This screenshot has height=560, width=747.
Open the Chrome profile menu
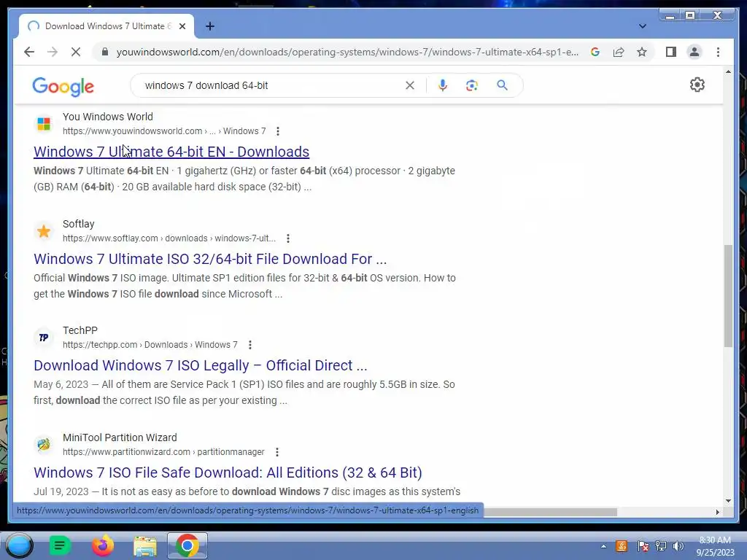click(x=694, y=52)
